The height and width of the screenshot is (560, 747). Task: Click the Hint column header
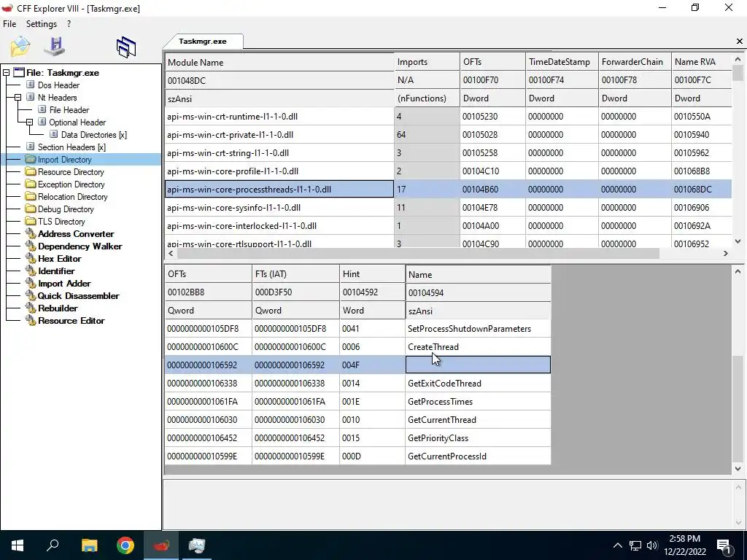click(x=372, y=274)
